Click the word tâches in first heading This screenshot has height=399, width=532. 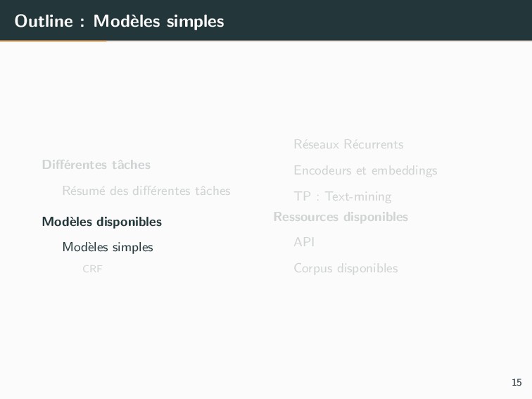pyautogui.click(x=132, y=165)
